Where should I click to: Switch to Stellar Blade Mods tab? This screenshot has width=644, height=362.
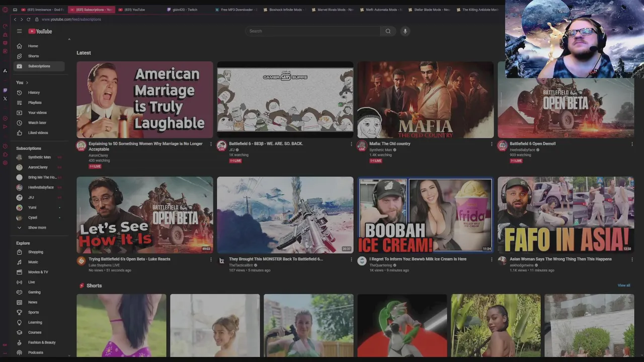coord(429,10)
